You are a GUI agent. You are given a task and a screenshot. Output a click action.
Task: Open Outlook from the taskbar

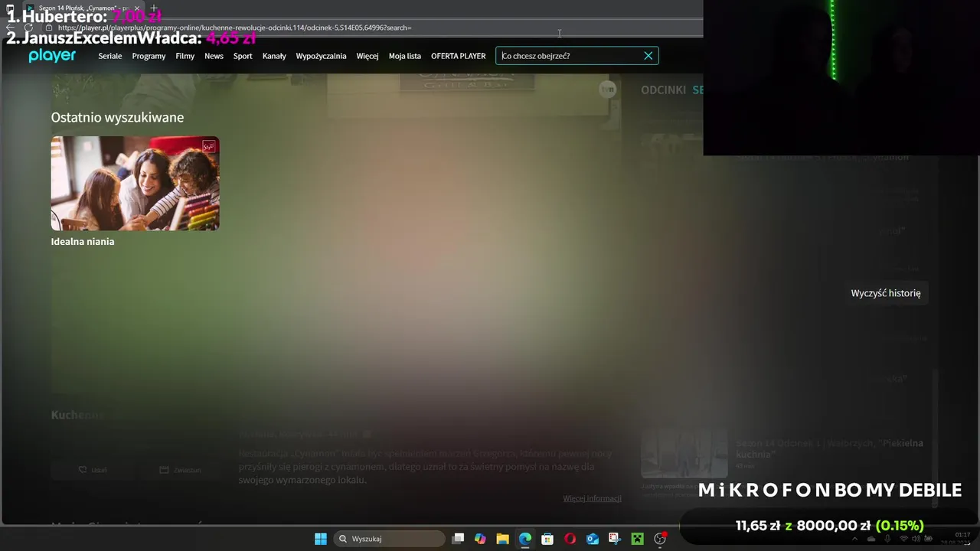pos(592,539)
